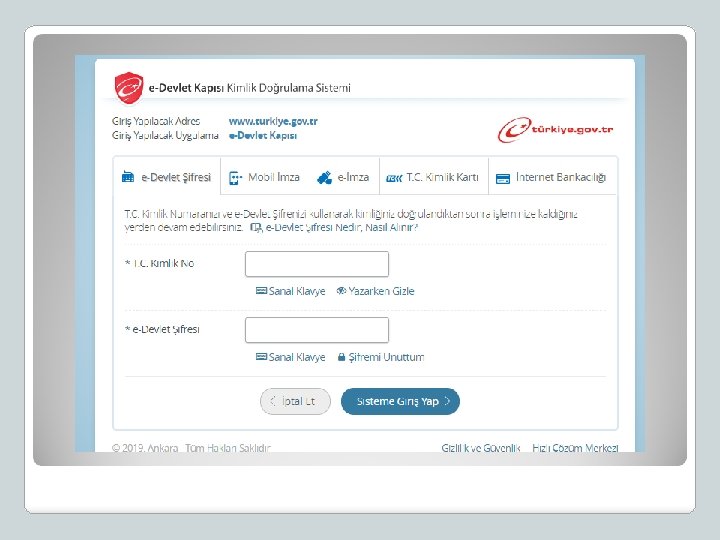Toggle Yazarken Gizle option

[x=375, y=291]
